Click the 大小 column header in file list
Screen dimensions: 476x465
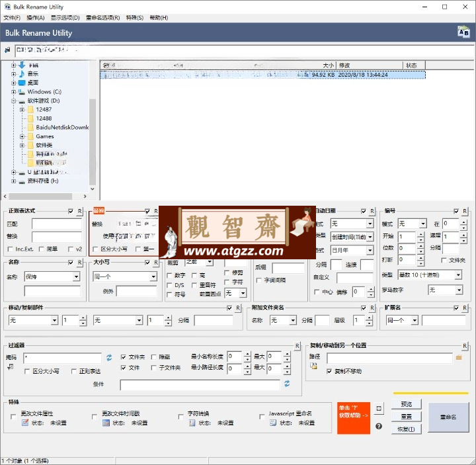pos(327,65)
